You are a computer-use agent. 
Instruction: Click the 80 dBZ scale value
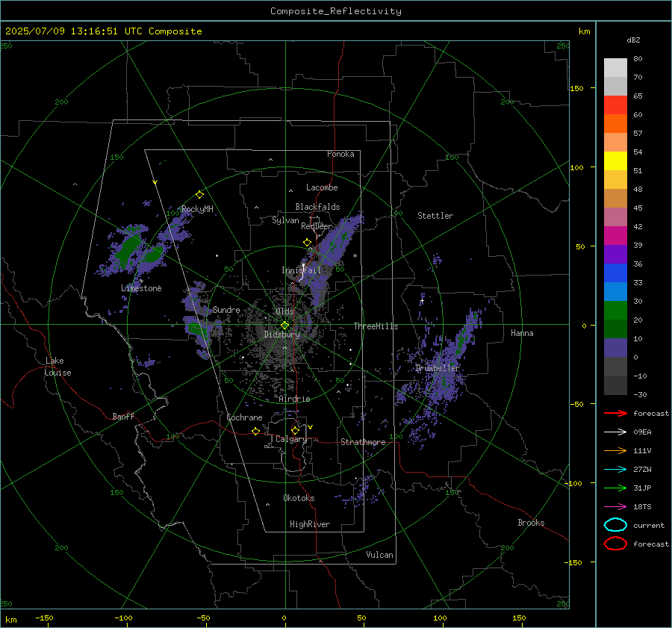point(638,59)
